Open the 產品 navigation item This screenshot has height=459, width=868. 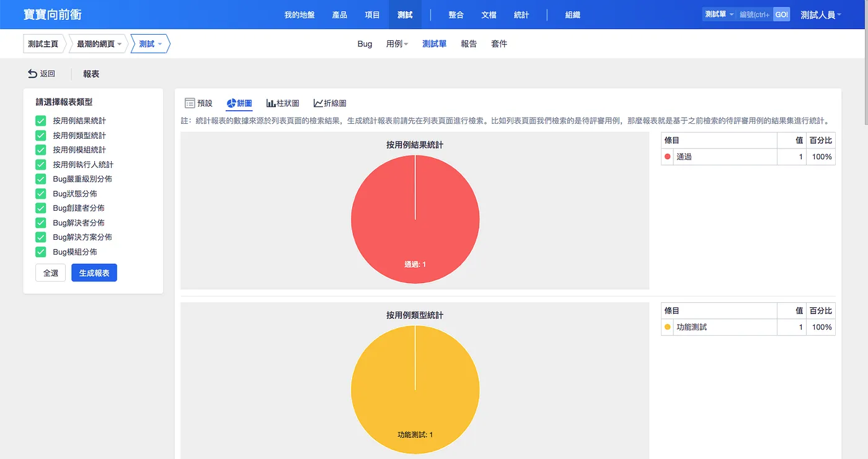point(340,14)
